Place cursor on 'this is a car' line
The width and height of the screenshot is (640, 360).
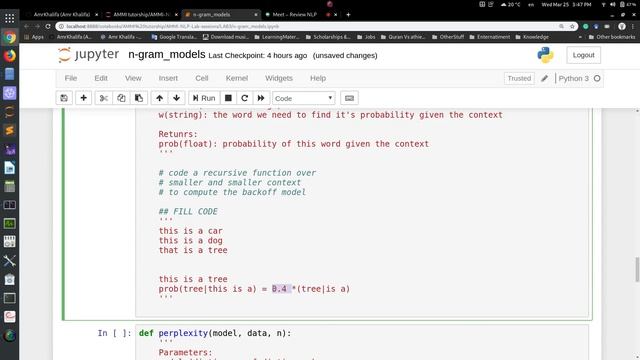(191, 231)
